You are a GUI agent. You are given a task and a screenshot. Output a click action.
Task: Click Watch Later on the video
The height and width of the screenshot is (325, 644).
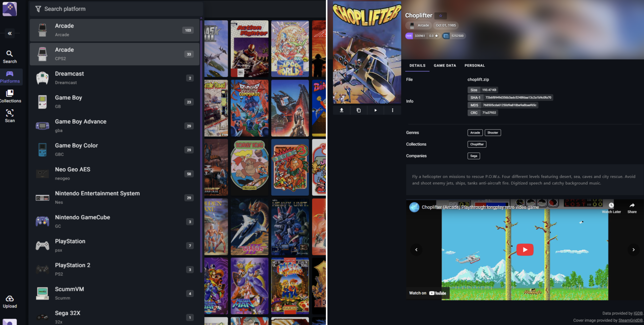pos(611,208)
